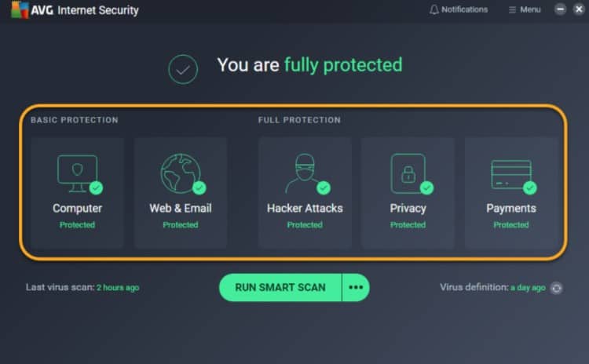This screenshot has height=364, width=589.
Task: Select the Hacker Attacks masked figure icon
Action: tap(304, 173)
